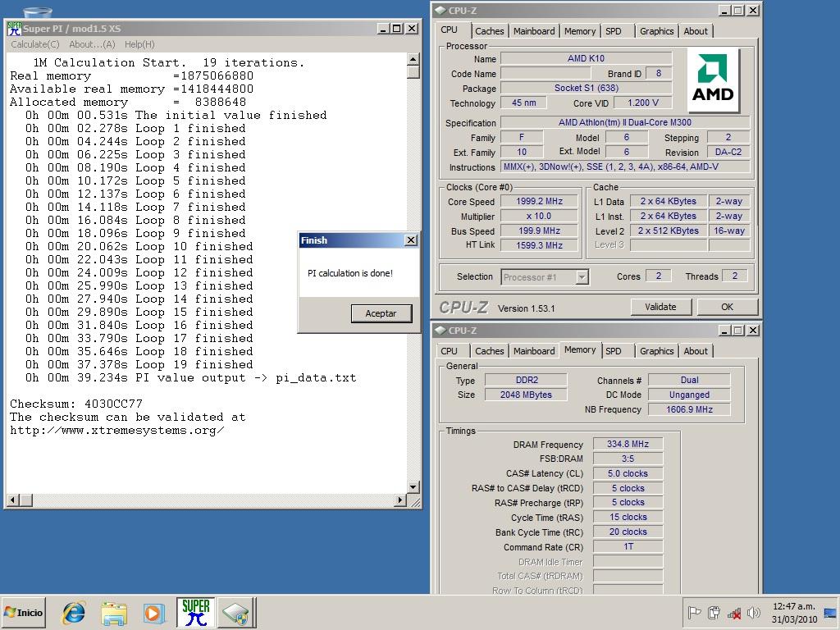Click Super PI horizontal scrollbar right arrow
Image resolution: width=840 pixels, height=630 pixels.
point(399,500)
